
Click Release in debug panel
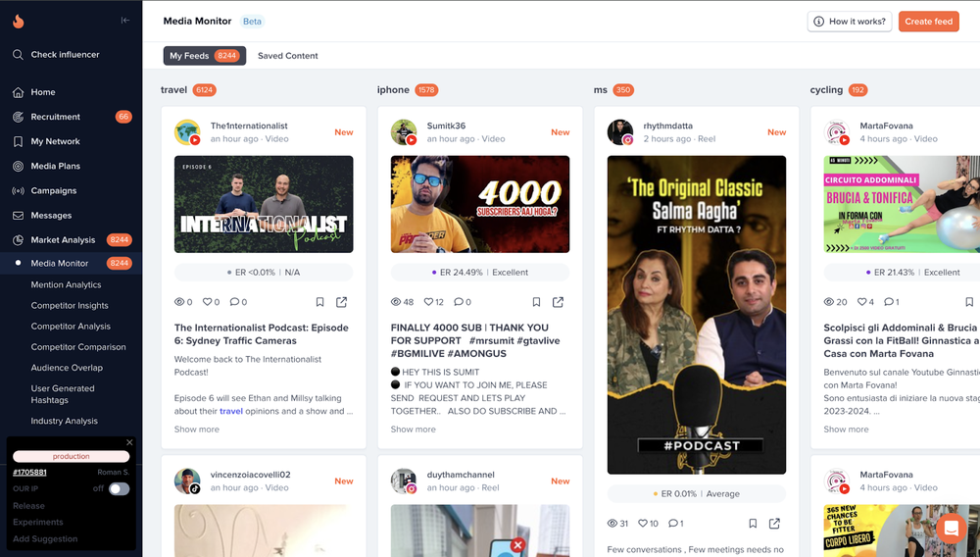click(x=28, y=506)
